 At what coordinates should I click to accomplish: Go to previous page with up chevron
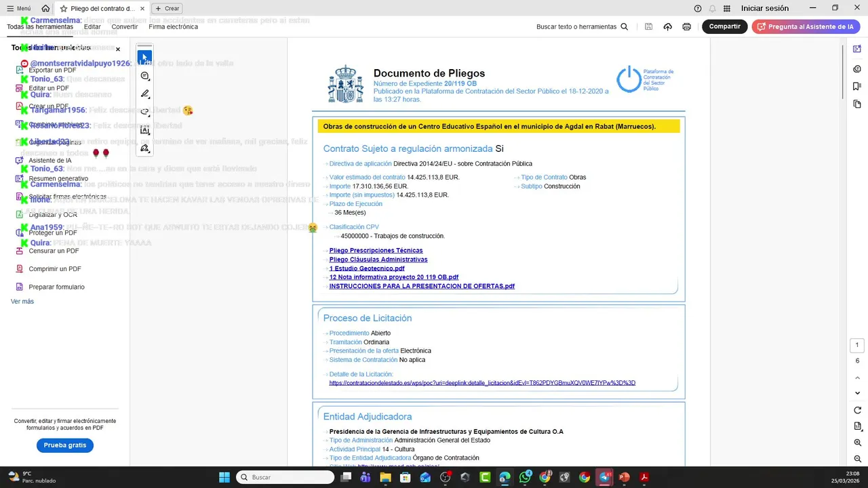[x=857, y=378]
